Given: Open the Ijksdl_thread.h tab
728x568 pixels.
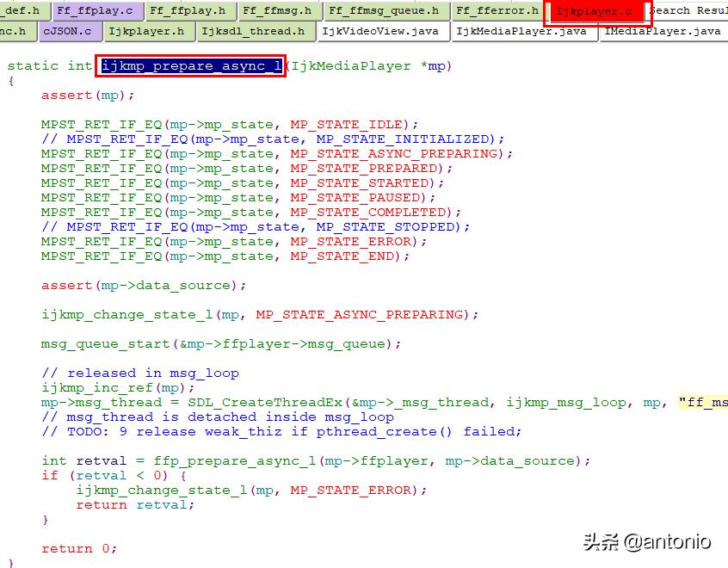Looking at the screenshot, I should [254, 31].
